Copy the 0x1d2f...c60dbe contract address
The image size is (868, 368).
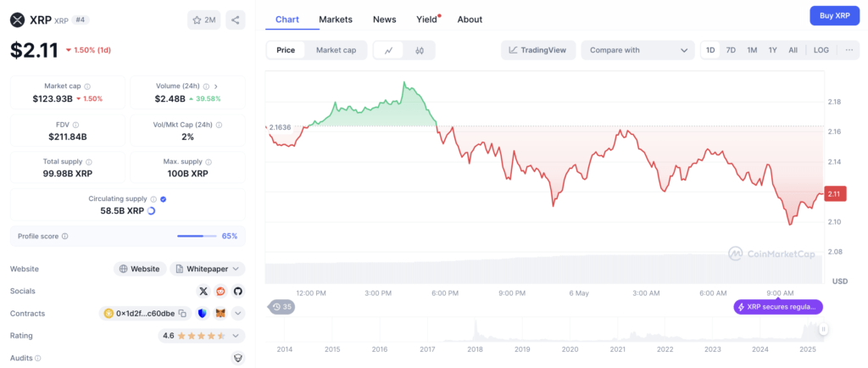click(x=182, y=314)
